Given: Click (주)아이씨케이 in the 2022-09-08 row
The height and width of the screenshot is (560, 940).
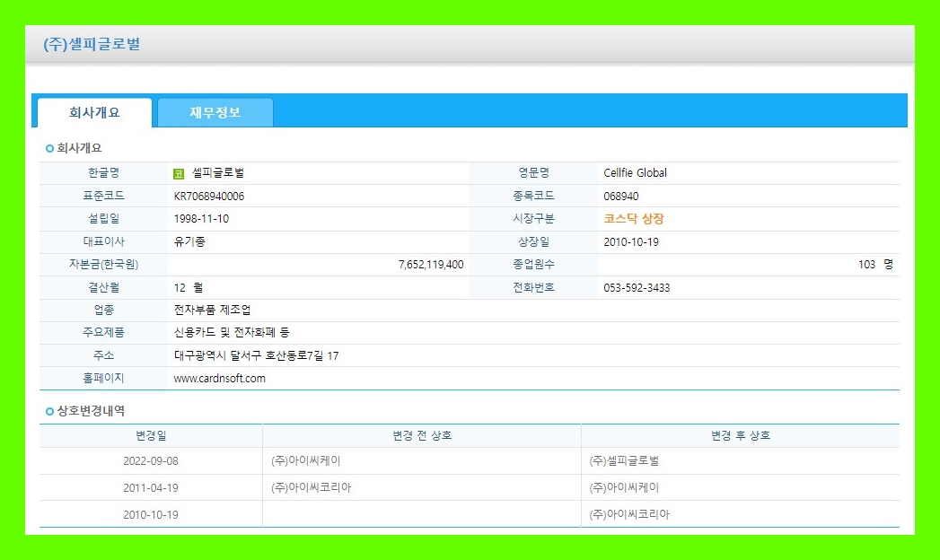Looking at the screenshot, I should point(306,461).
